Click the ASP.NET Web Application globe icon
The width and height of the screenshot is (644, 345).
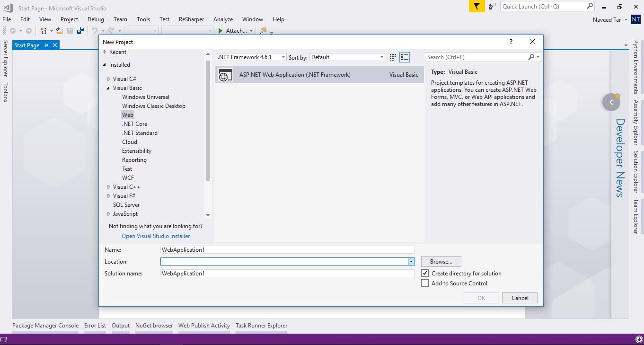(x=226, y=75)
